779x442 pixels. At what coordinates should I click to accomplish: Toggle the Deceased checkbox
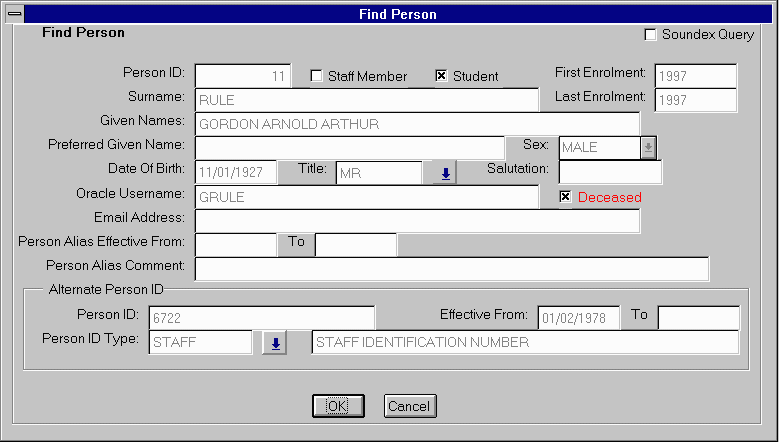coord(565,197)
